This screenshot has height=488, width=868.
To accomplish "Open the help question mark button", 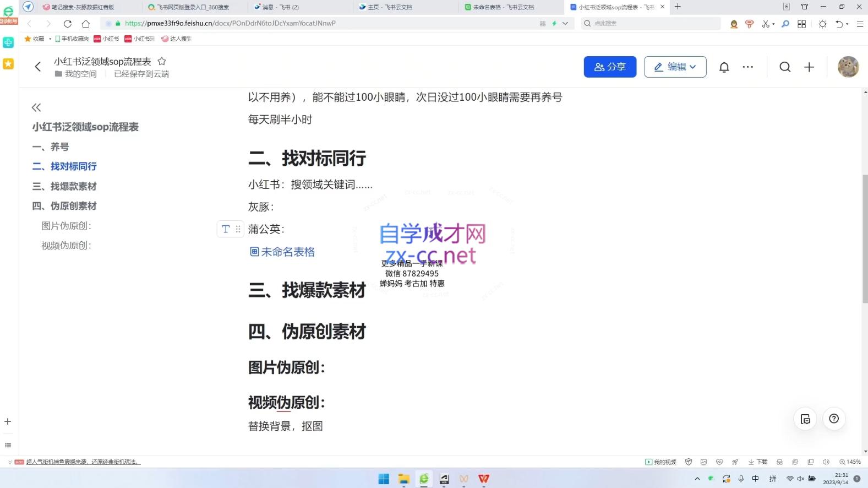I will tap(834, 419).
